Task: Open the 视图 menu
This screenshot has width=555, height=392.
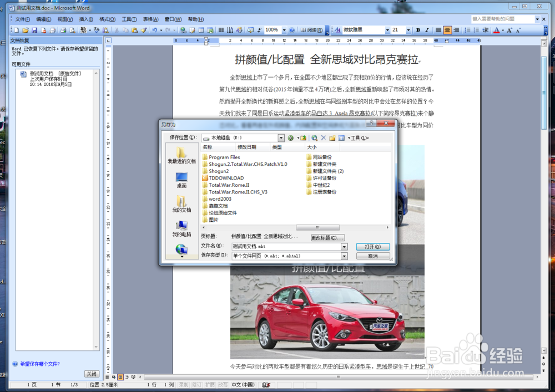Action: tap(65, 19)
